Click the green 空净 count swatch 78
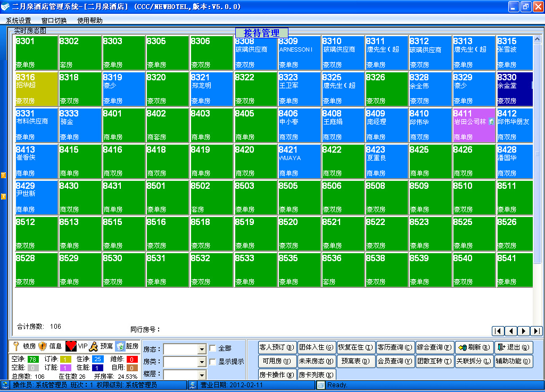This screenshot has height=392, width=545. (33, 360)
